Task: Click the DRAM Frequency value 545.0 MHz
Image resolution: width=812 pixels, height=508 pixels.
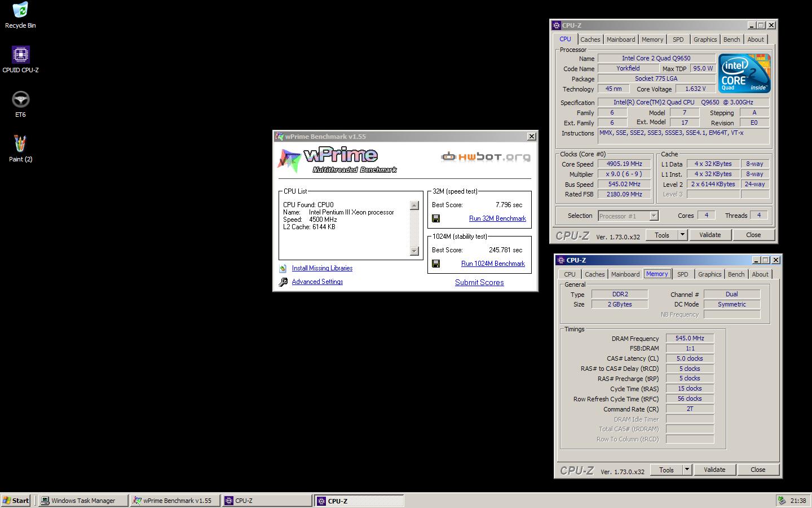Action: click(690, 338)
